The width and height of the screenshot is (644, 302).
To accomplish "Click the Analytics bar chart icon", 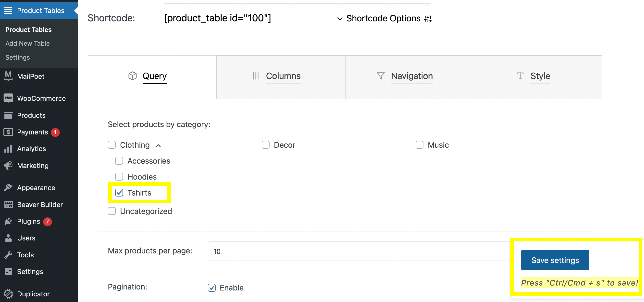I will (8, 149).
